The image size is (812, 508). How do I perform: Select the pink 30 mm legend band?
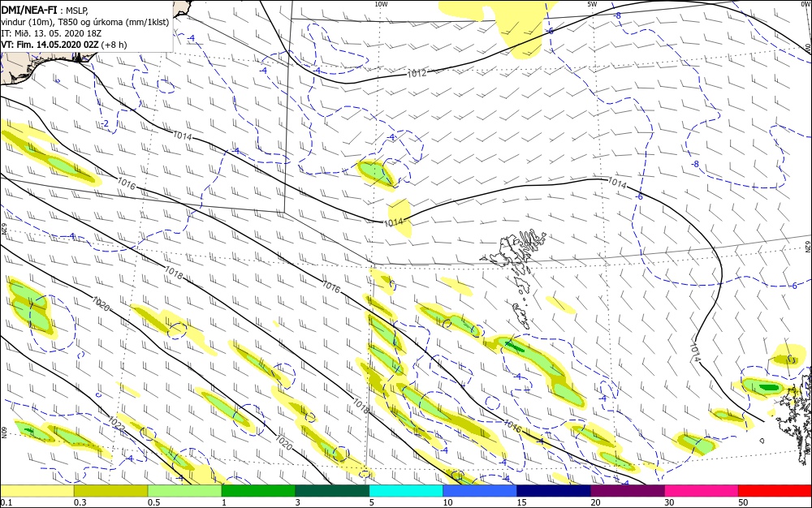coord(702,491)
